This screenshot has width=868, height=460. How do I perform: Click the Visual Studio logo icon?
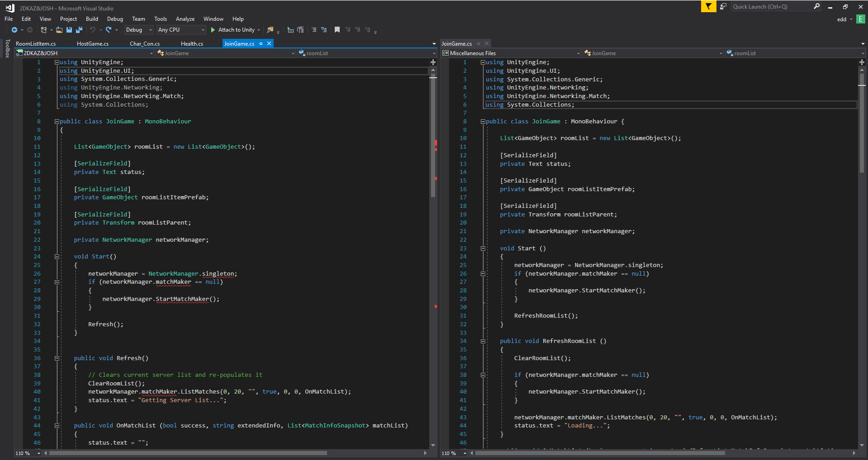pyautogui.click(x=9, y=8)
